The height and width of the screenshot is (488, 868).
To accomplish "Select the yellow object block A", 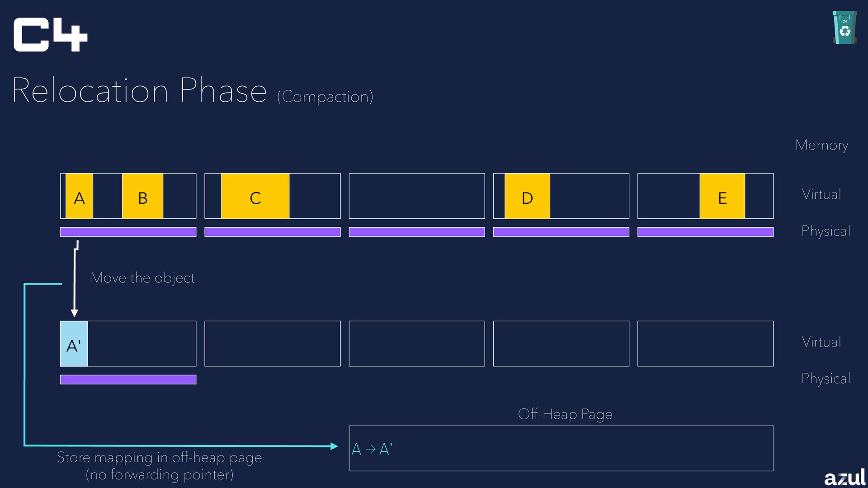I will [80, 196].
